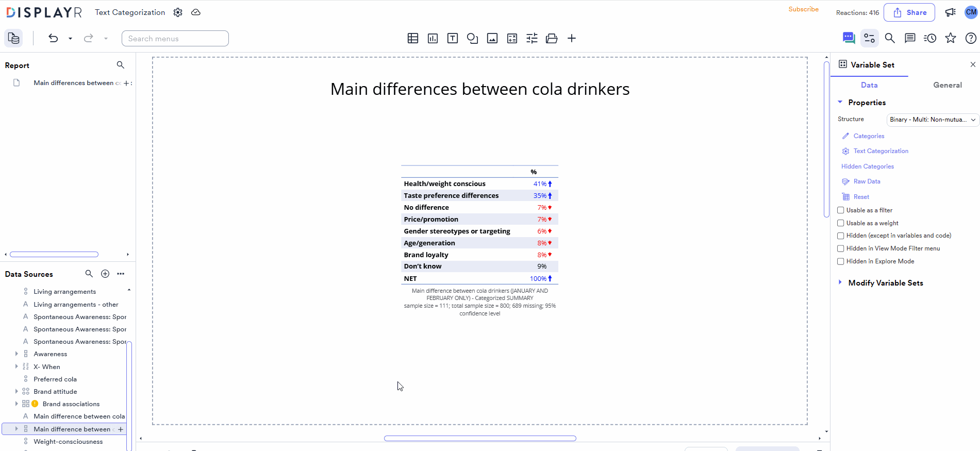Insert a control filter icon
This screenshot has height=451, width=980.
click(x=532, y=38)
